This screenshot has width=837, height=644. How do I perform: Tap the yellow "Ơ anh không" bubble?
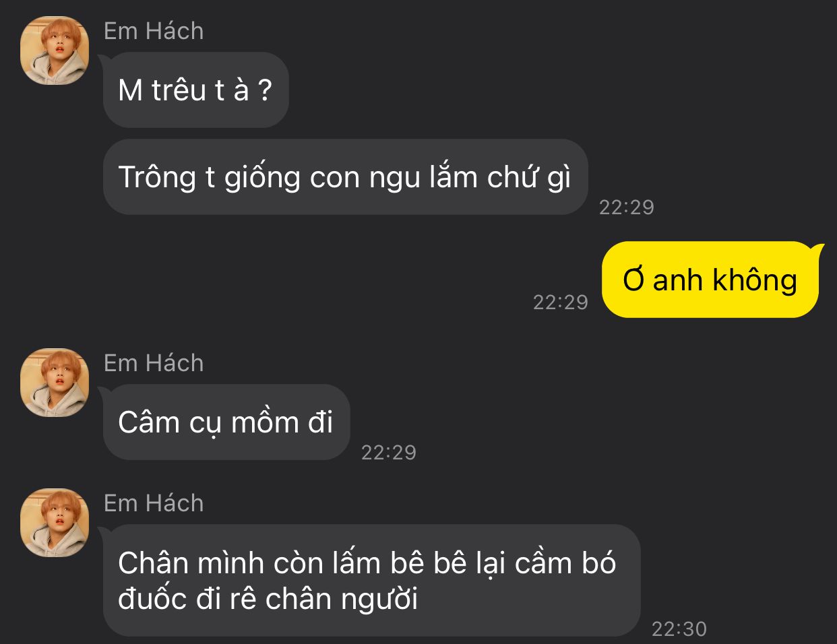(710, 280)
